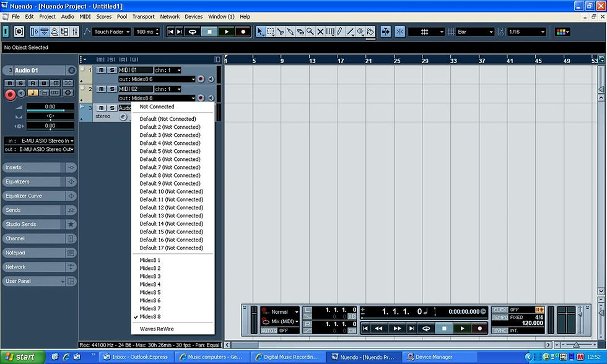Click Fast Forward in transport panel
The image size is (607, 364).
coord(397,329)
